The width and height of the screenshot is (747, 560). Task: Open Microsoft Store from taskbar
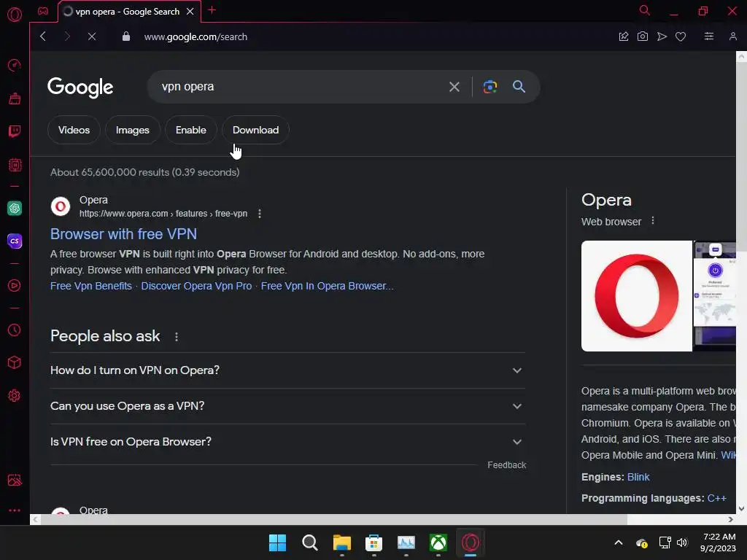coord(374,542)
